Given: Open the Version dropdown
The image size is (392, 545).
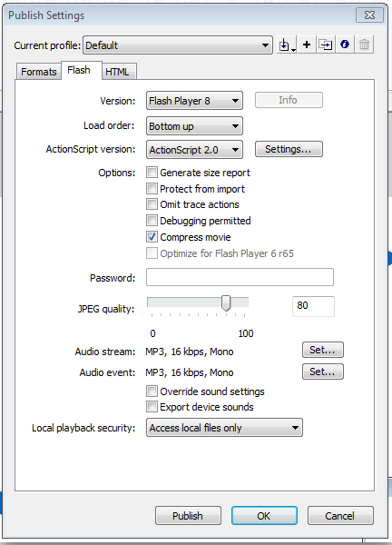Looking at the screenshot, I should coord(194,101).
